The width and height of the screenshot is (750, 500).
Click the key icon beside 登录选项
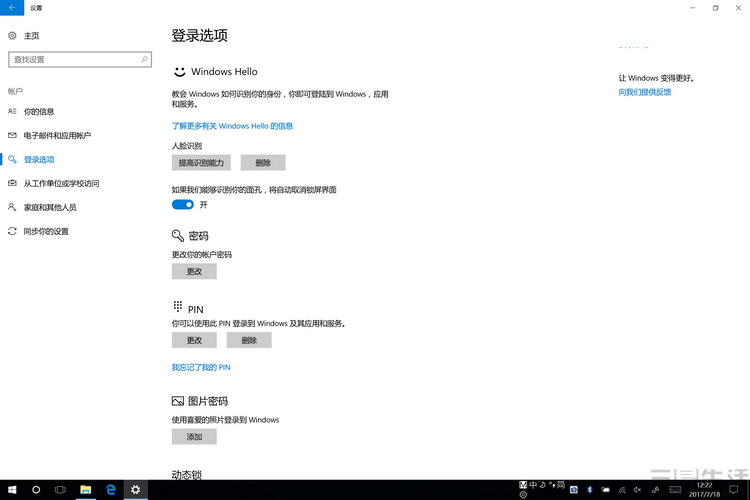pos(12,159)
